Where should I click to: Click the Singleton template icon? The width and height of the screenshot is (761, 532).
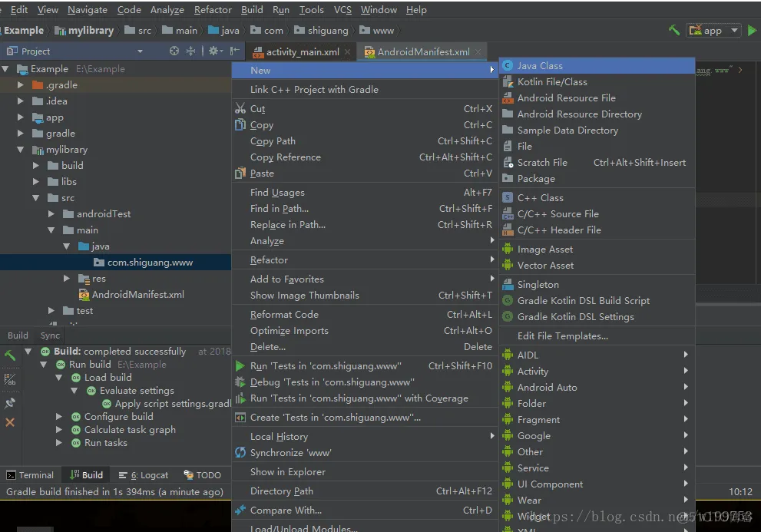[508, 285]
